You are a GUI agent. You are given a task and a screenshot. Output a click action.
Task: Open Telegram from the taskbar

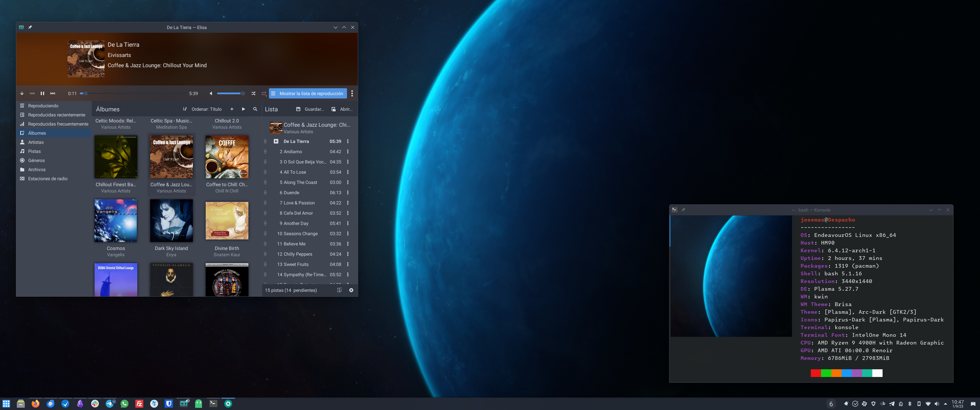pyautogui.click(x=110, y=403)
